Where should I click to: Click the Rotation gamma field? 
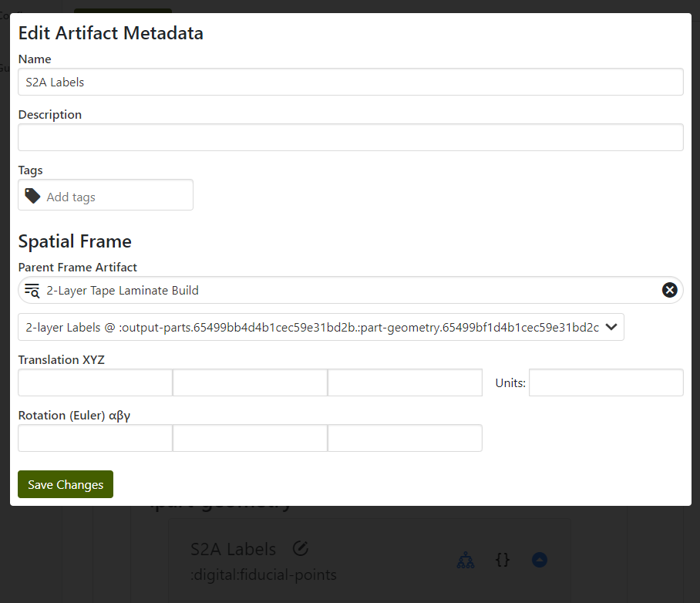(405, 438)
